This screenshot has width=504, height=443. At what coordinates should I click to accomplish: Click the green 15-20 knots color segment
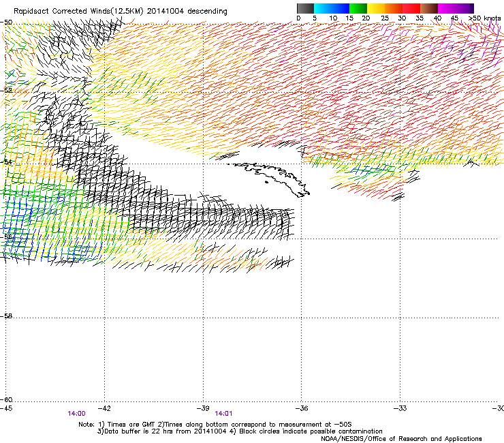click(x=358, y=8)
